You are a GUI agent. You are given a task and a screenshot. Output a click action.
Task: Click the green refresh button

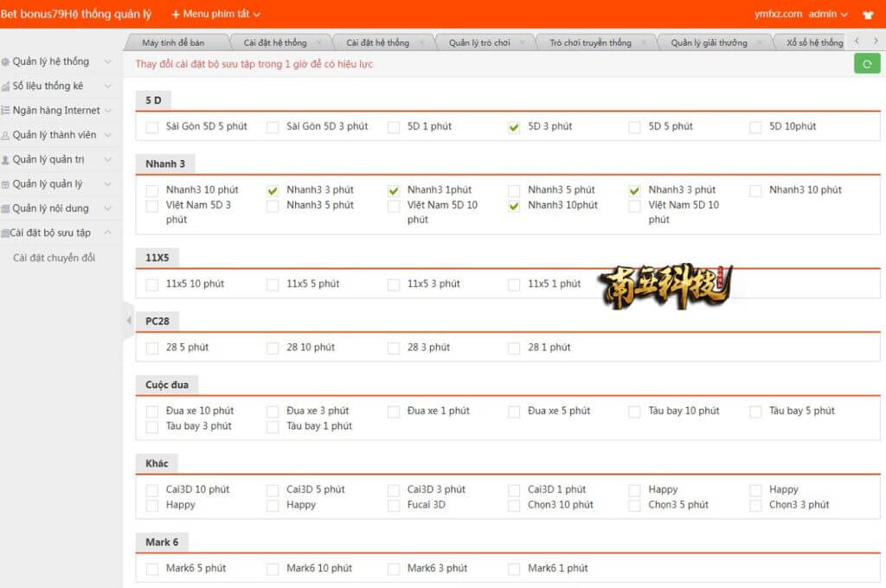(867, 64)
